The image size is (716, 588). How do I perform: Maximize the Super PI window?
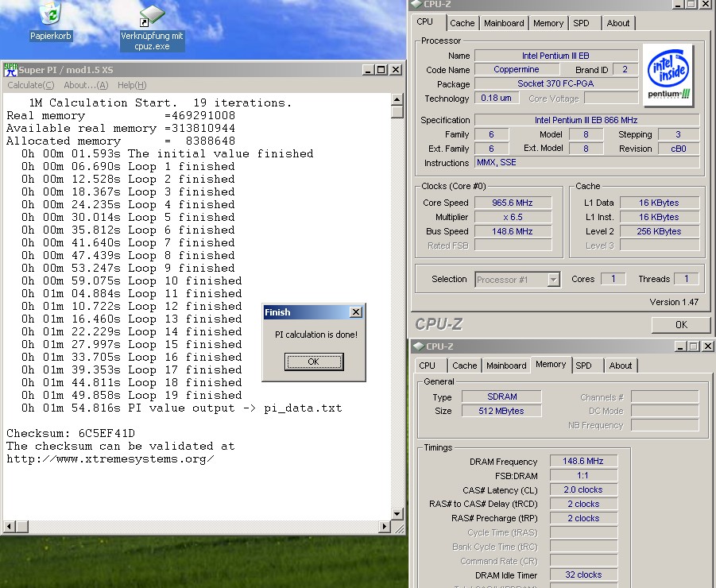[x=381, y=70]
